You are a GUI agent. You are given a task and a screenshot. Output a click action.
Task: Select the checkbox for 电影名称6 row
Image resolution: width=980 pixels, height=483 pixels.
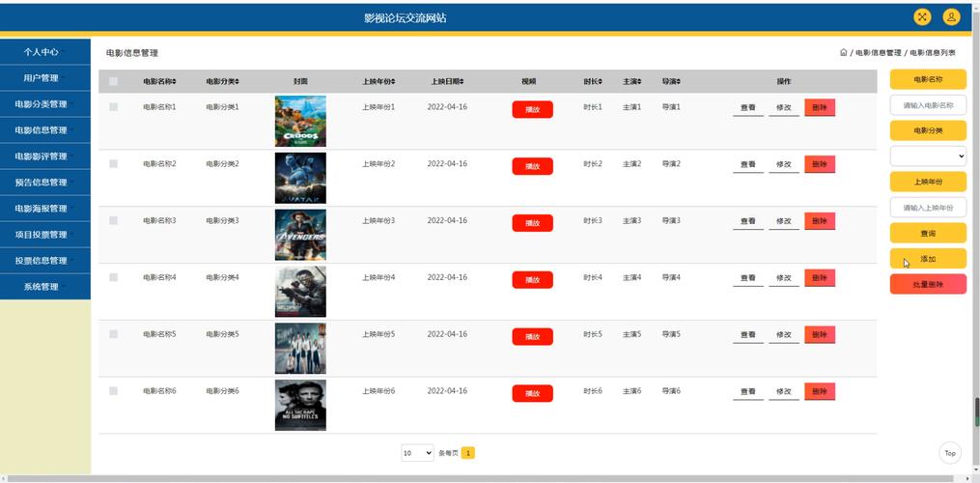[x=113, y=391]
